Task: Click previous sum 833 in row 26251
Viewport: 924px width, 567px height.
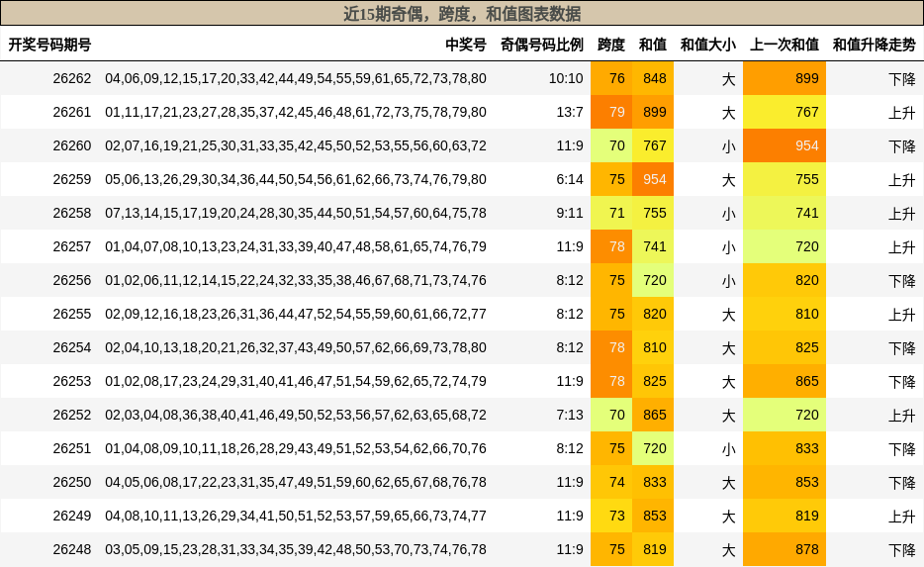Action: coord(785,448)
